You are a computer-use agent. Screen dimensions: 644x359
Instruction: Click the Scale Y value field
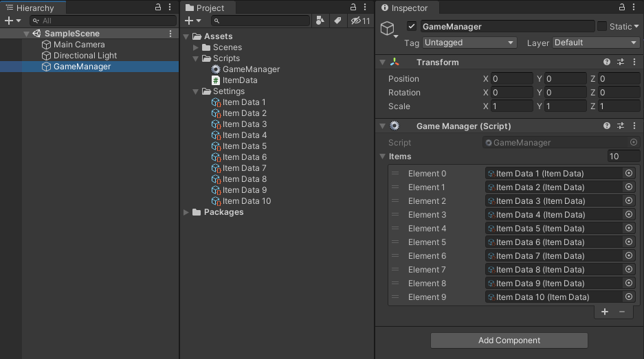coord(566,106)
